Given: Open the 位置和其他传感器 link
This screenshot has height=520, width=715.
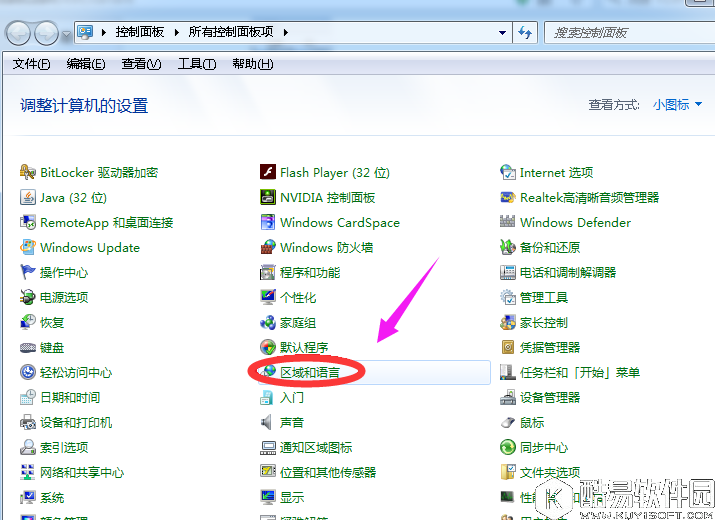Looking at the screenshot, I should click(x=328, y=472).
